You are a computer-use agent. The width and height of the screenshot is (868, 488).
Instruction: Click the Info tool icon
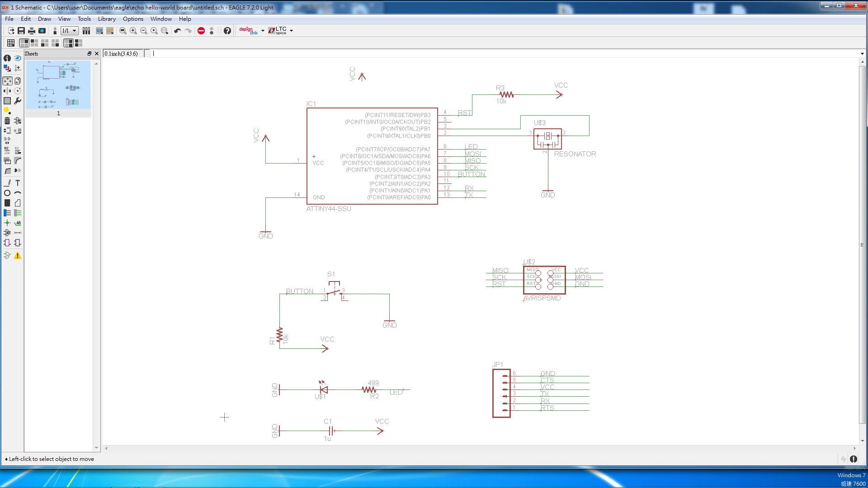7,58
